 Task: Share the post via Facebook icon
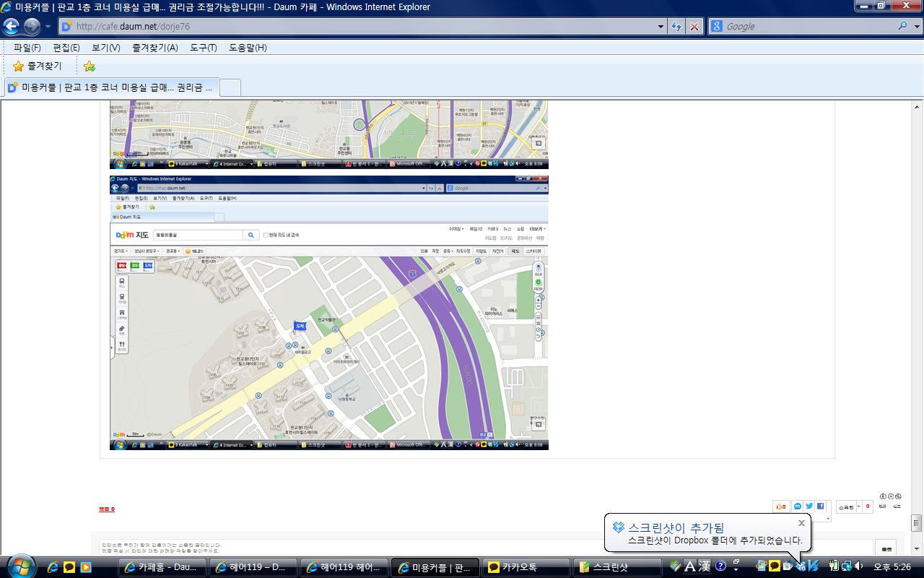tap(820, 506)
